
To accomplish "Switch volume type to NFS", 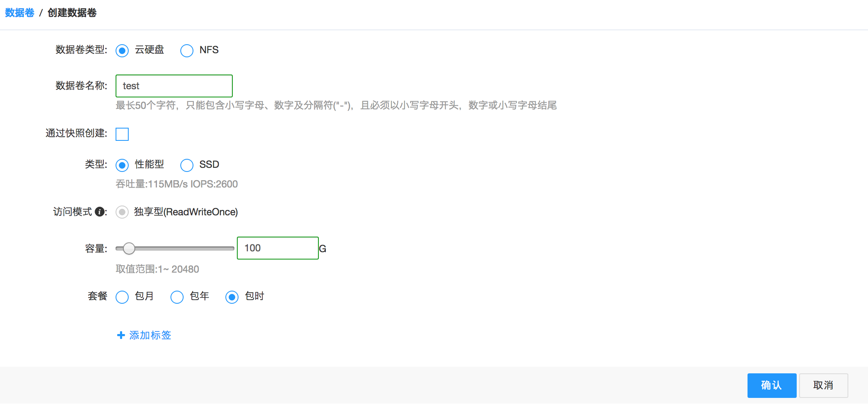I will click(x=187, y=51).
